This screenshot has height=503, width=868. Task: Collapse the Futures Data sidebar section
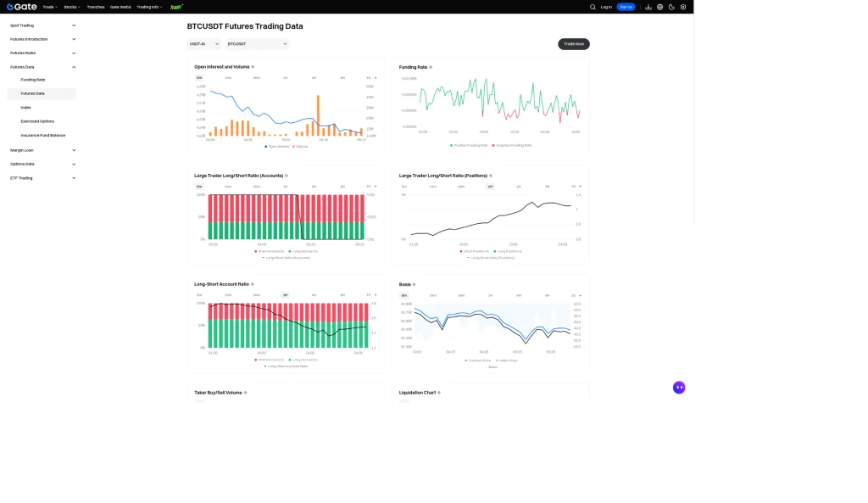(42, 67)
